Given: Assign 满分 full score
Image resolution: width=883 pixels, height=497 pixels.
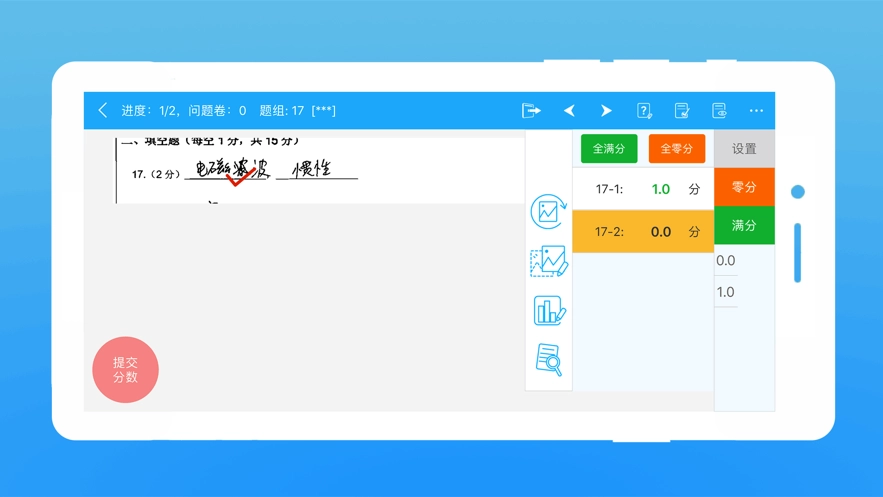Looking at the screenshot, I should (x=744, y=226).
